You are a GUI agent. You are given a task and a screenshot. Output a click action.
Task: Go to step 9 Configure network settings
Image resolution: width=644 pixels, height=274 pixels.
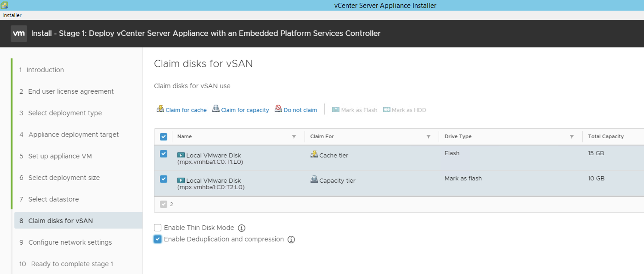pyautogui.click(x=66, y=242)
